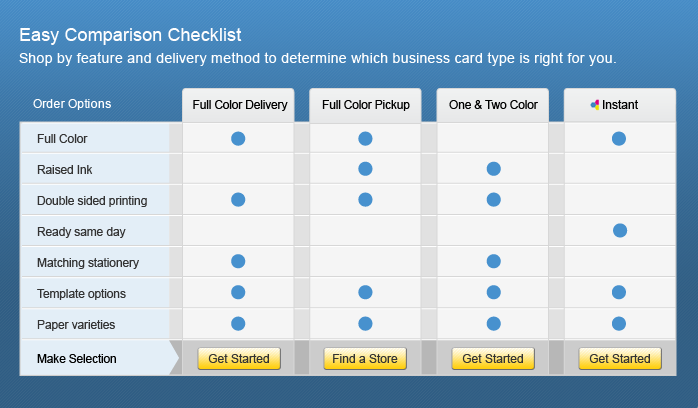This screenshot has height=408, width=698.
Task: Select the One & Two Color tab
Action: point(493,105)
